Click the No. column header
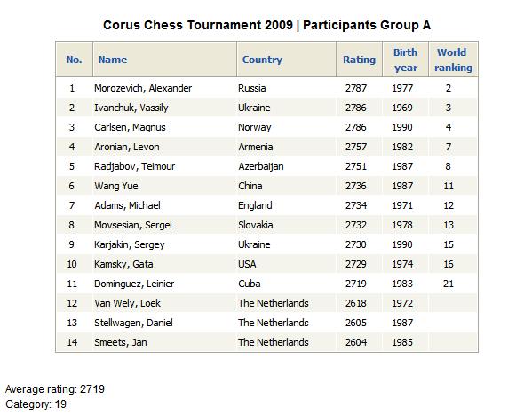 coord(74,60)
